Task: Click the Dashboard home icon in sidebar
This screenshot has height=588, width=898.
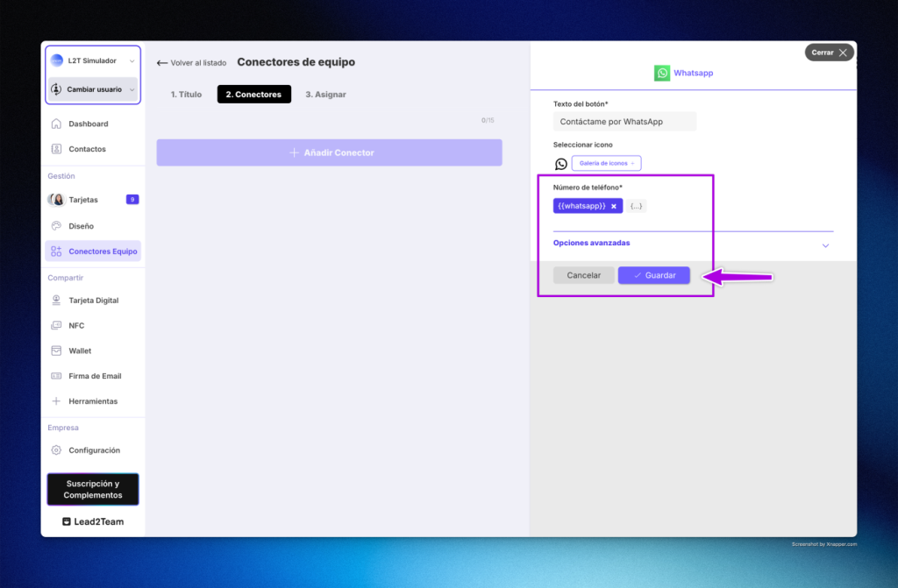Action: [x=56, y=124]
